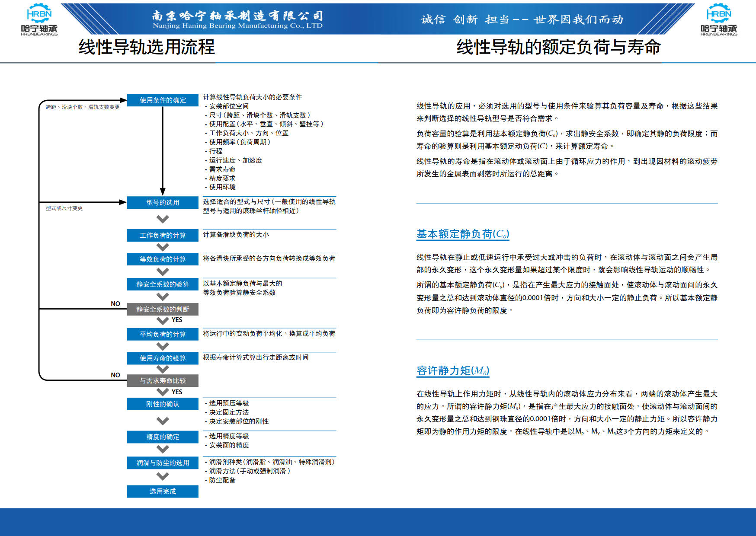Image resolution: width=756 pixels, height=536 pixels.
Task: Click the chevron below 刚性的确认
Action: 163,421
